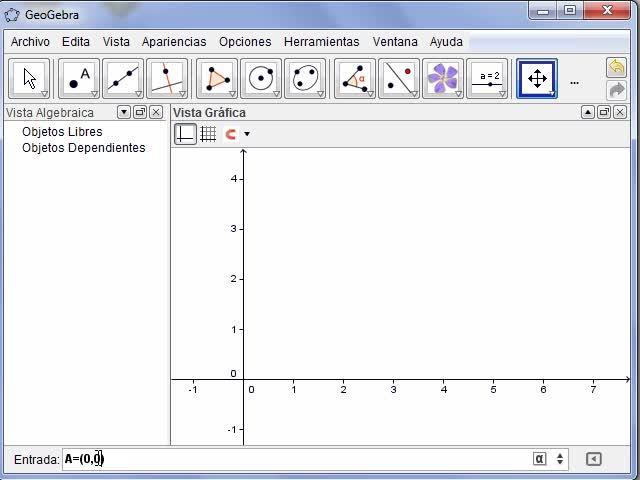Open the alpha symbol table in input bar
The height and width of the screenshot is (480, 640).
pyautogui.click(x=539, y=459)
